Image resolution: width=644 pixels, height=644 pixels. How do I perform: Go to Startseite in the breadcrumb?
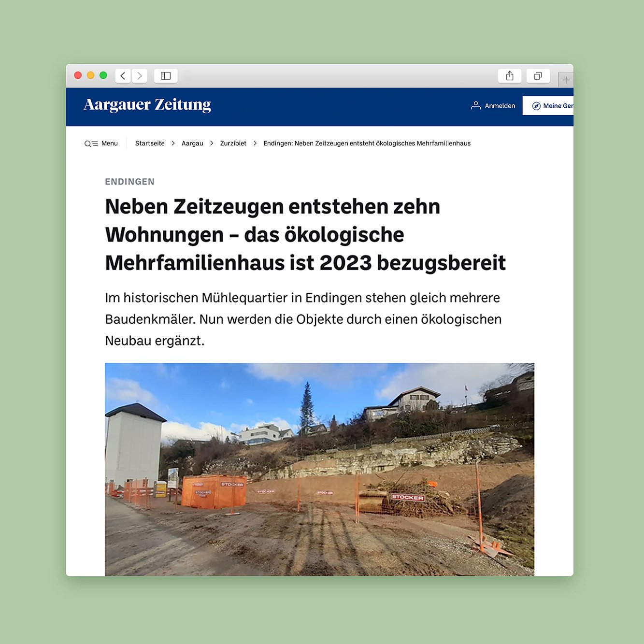pos(150,143)
